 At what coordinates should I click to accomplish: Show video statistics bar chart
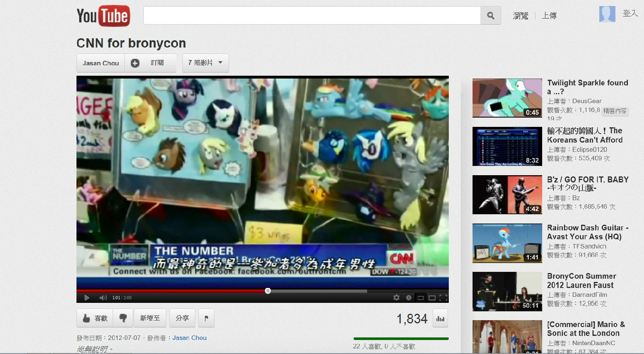[x=440, y=319]
